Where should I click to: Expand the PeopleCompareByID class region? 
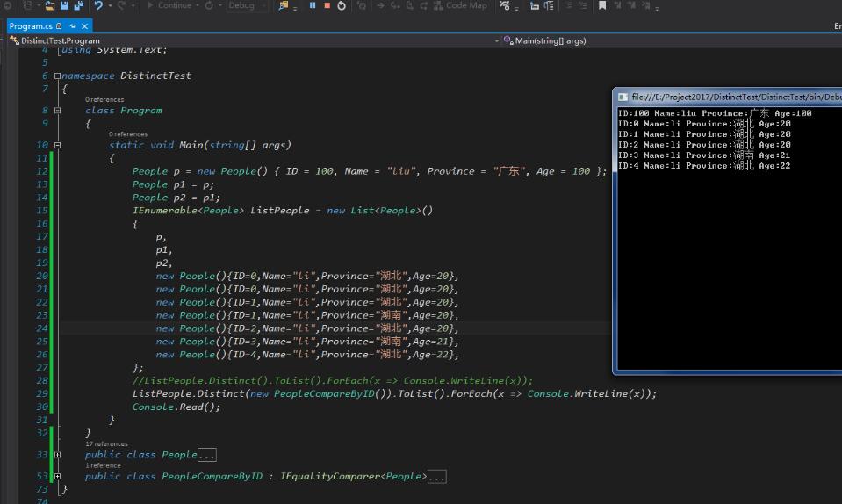coord(57,477)
